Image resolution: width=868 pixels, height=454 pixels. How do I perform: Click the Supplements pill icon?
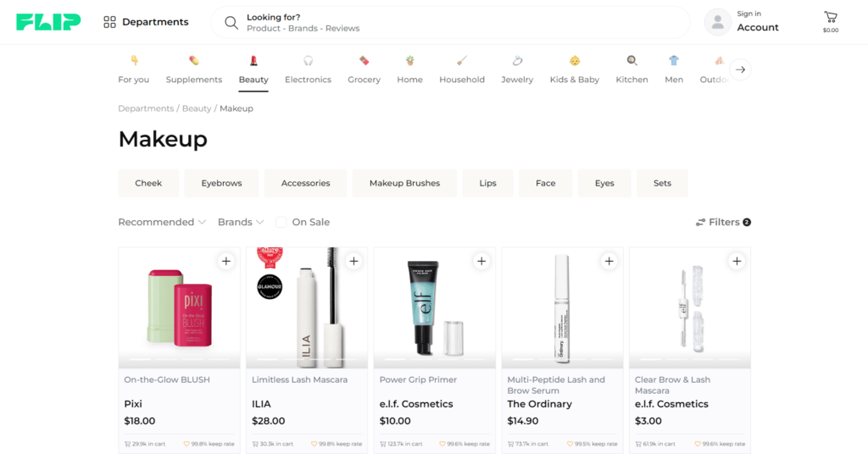point(194,60)
